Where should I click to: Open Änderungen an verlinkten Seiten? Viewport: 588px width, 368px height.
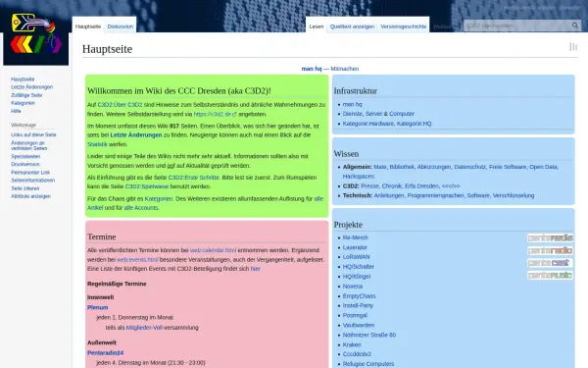click(x=28, y=145)
